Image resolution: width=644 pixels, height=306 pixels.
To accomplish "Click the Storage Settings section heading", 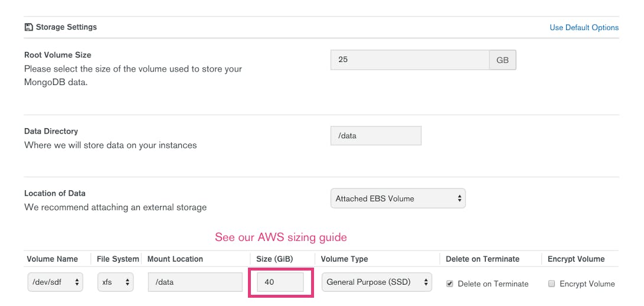I will click(66, 27).
